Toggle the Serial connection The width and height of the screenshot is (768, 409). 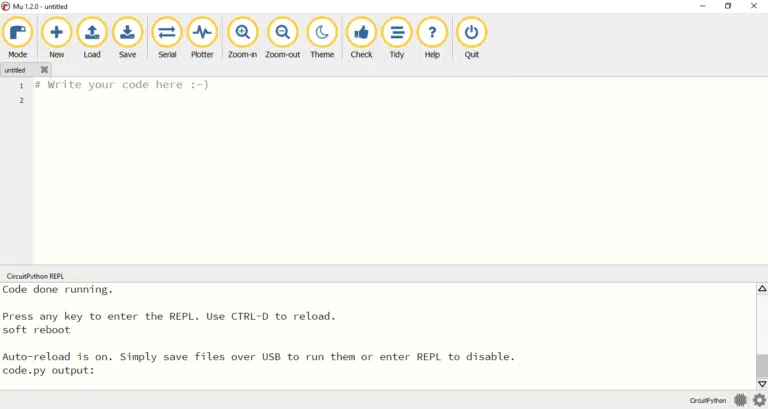click(167, 38)
